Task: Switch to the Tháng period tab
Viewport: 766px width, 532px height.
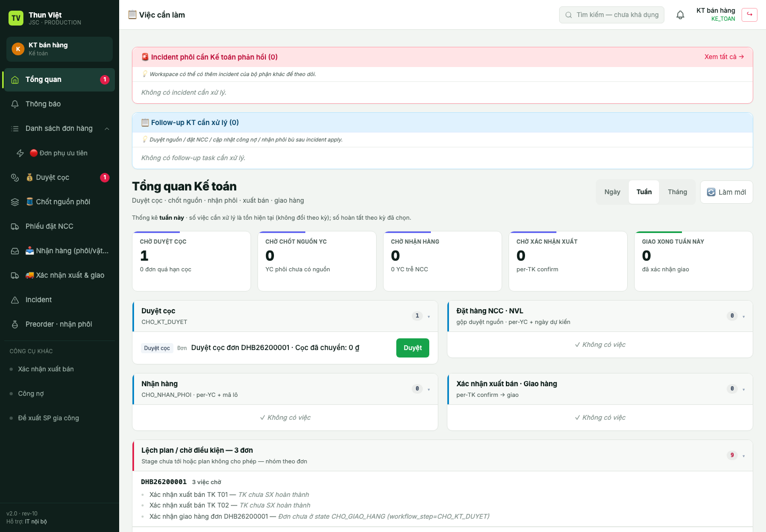Action: (678, 192)
